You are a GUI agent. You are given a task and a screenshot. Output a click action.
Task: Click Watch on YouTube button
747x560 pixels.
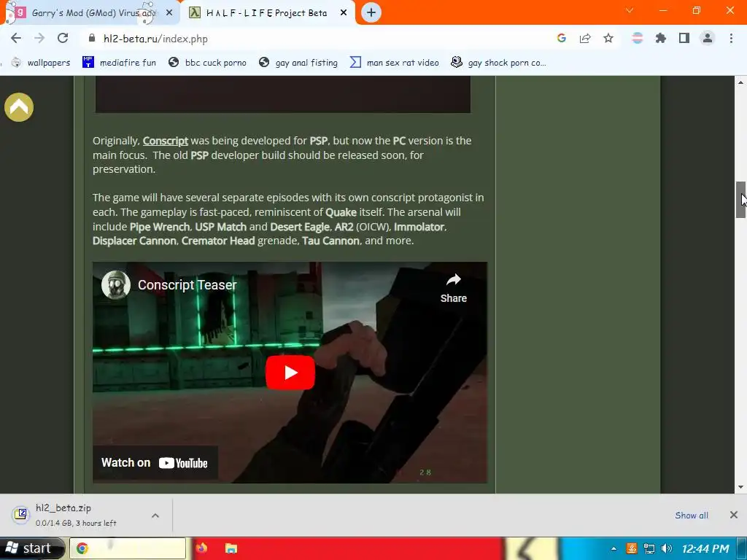coord(155,462)
